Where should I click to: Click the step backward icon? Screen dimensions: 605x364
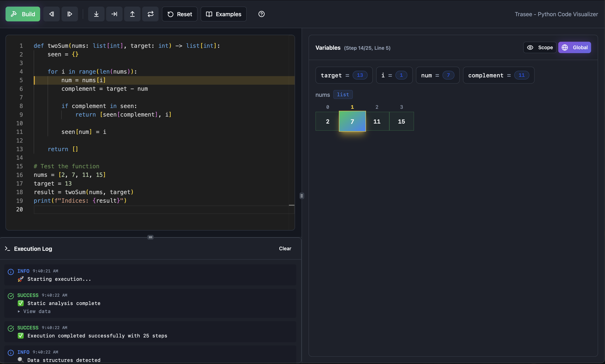click(x=52, y=14)
